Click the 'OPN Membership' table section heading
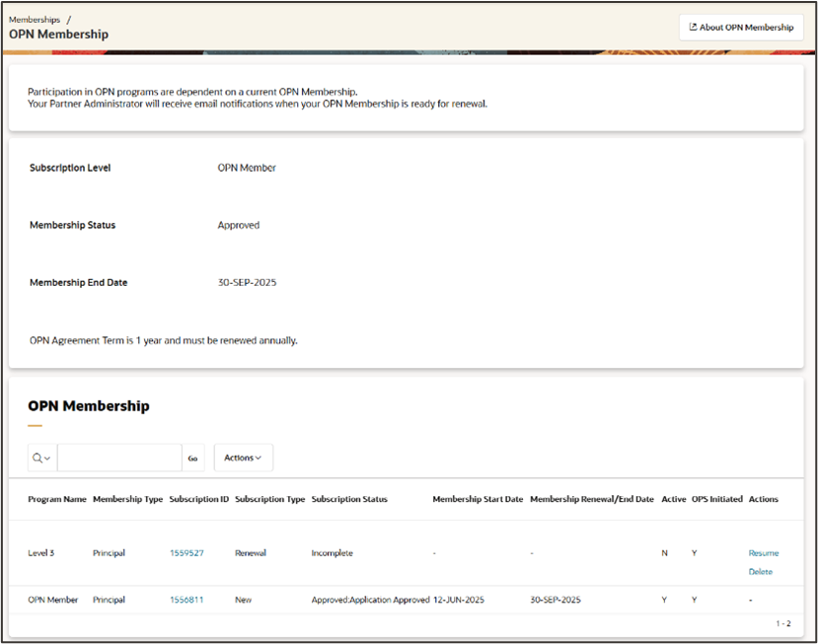This screenshot has width=818, height=644. 89,405
